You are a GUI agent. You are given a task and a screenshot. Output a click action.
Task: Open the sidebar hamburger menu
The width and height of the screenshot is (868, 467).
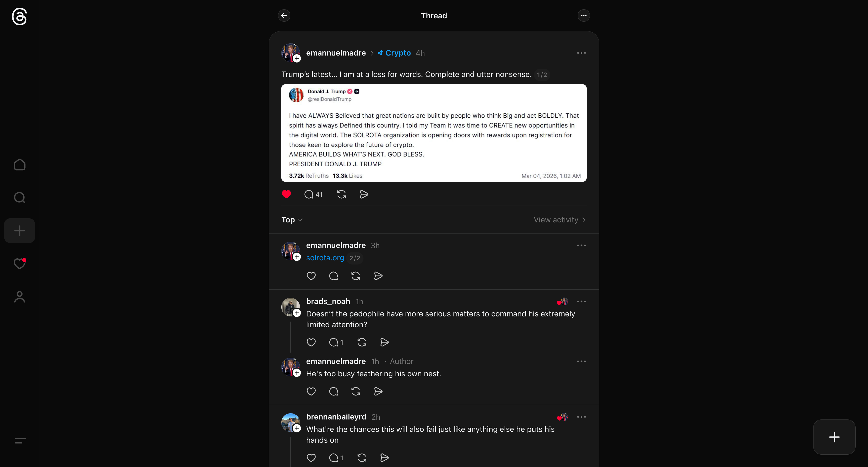pyautogui.click(x=20, y=440)
